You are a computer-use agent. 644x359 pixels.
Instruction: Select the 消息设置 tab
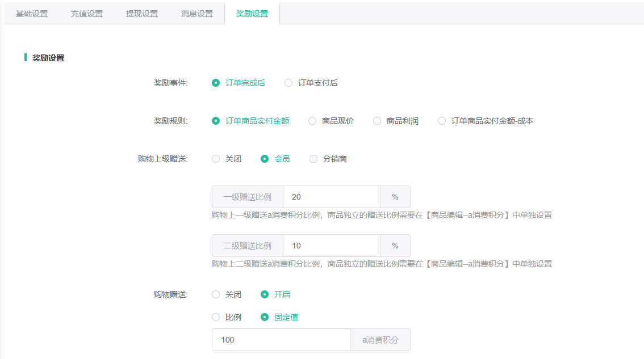197,14
